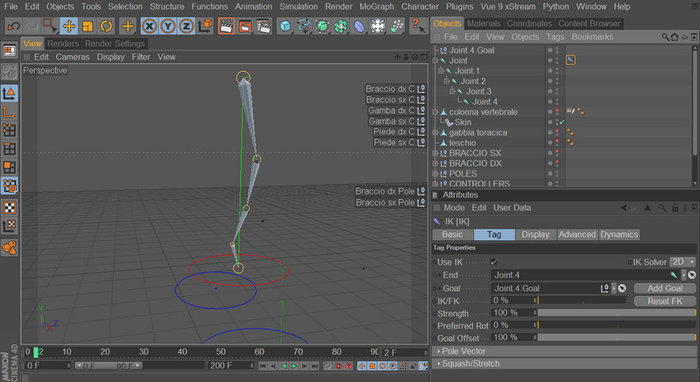
Task: Click the Undo arrow icon
Action: [14, 26]
